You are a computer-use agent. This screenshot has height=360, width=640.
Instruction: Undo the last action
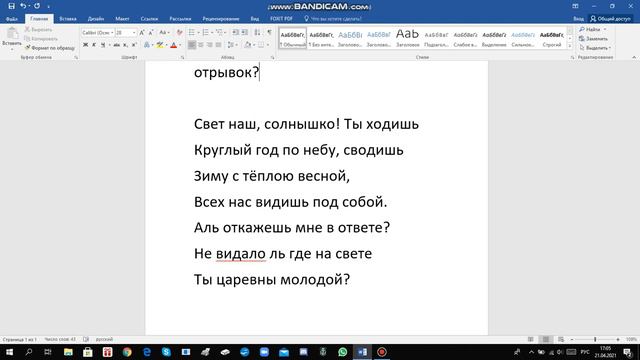tap(23, 6)
